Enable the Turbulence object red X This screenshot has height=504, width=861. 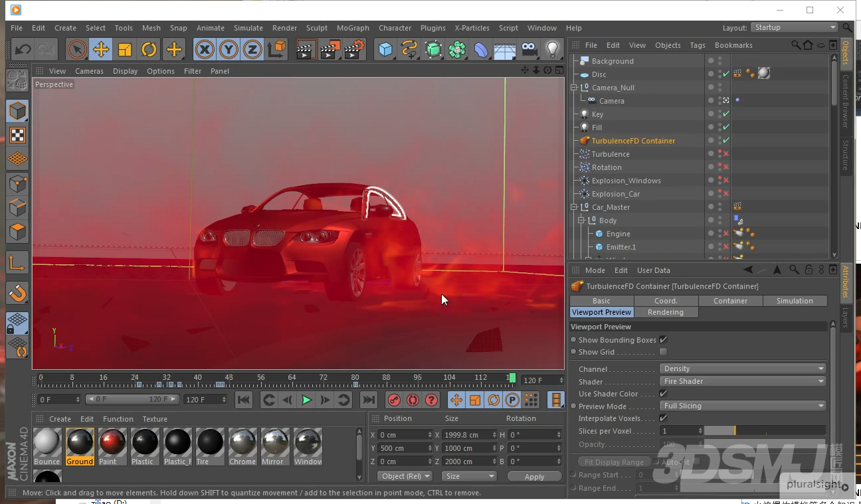click(x=726, y=154)
